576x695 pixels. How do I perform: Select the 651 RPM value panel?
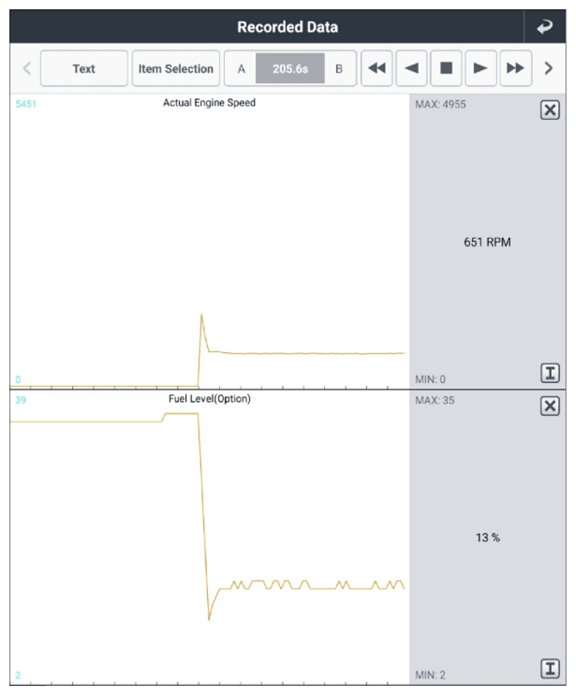coord(487,242)
